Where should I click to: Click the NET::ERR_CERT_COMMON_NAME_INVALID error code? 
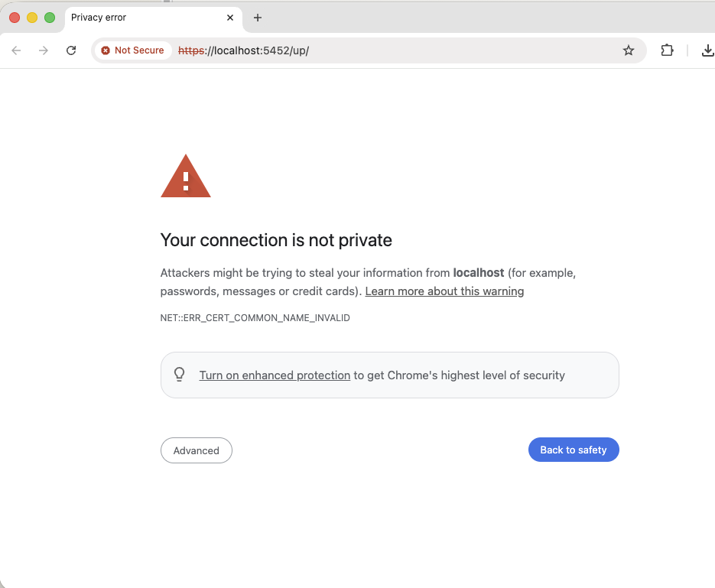(255, 317)
